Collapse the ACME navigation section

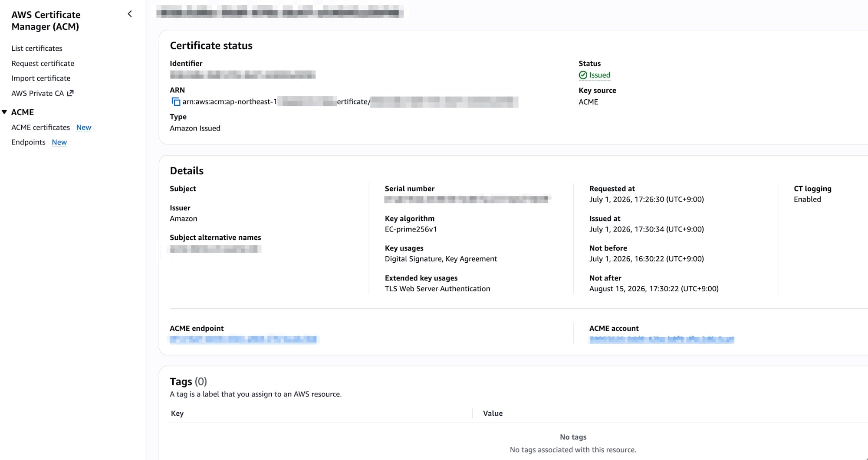click(x=4, y=112)
